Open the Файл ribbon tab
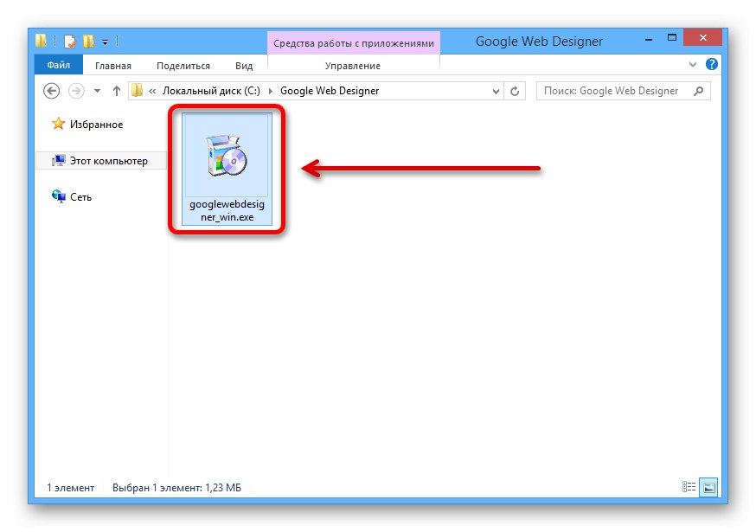 (58, 65)
